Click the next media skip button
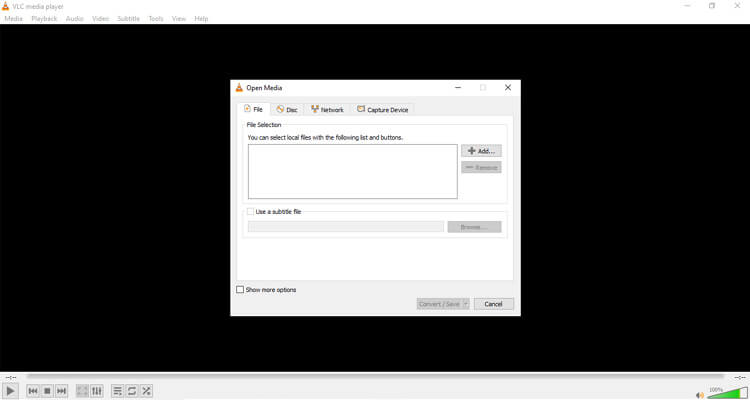The height and width of the screenshot is (400, 750). point(61,391)
